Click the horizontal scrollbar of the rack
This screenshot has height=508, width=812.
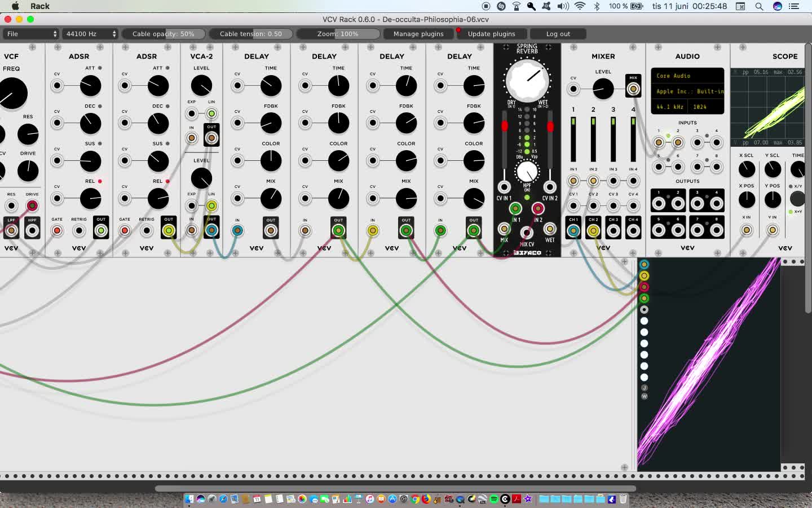(x=396, y=488)
